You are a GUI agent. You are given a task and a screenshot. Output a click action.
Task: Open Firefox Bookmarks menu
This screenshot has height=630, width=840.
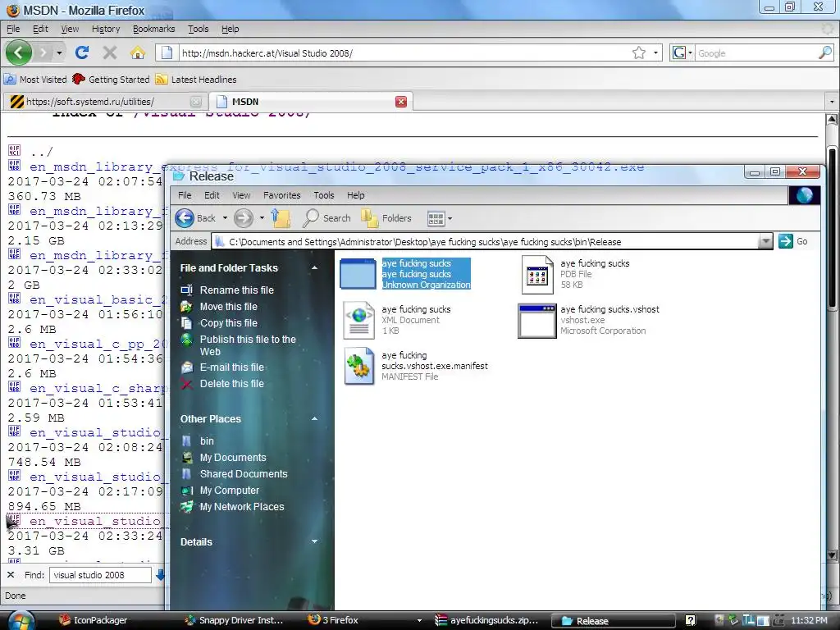(153, 29)
